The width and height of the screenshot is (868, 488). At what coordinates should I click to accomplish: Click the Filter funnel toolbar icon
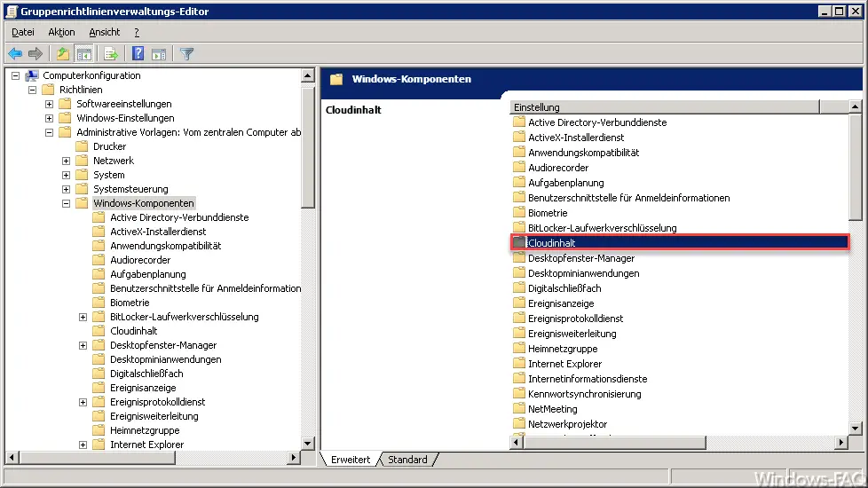click(186, 53)
